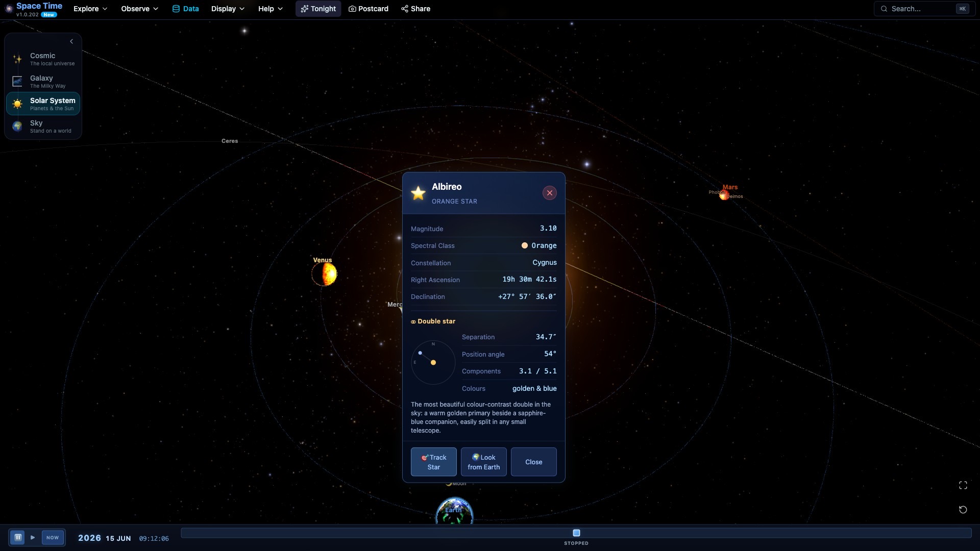Image resolution: width=980 pixels, height=551 pixels.
Task: Switch to Cosmic local universe view
Action: (x=43, y=59)
